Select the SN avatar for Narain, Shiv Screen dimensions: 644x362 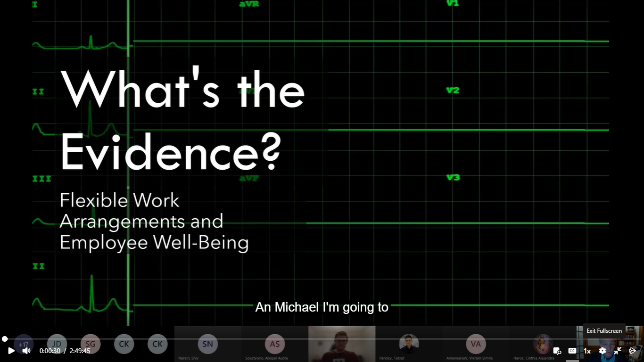(207, 344)
